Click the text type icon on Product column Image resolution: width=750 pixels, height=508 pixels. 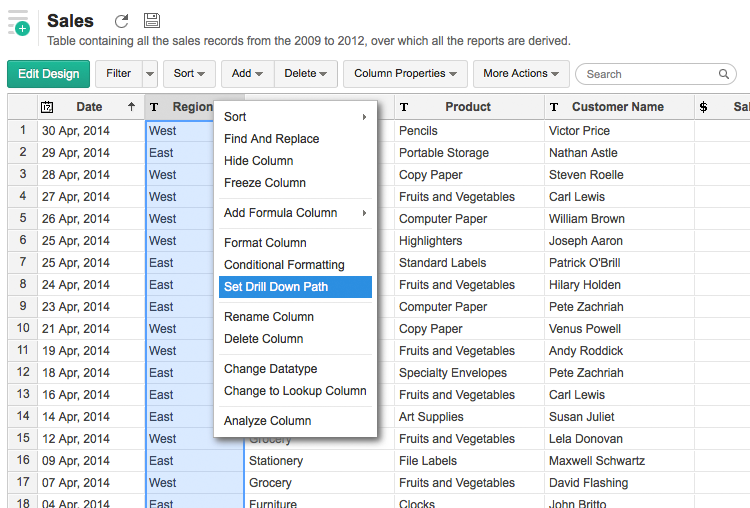click(x=404, y=107)
